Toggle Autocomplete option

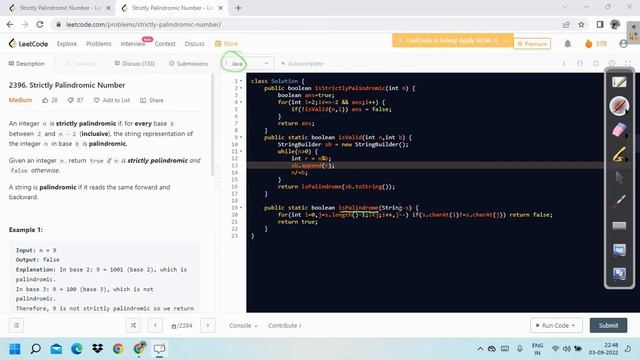pos(302,64)
